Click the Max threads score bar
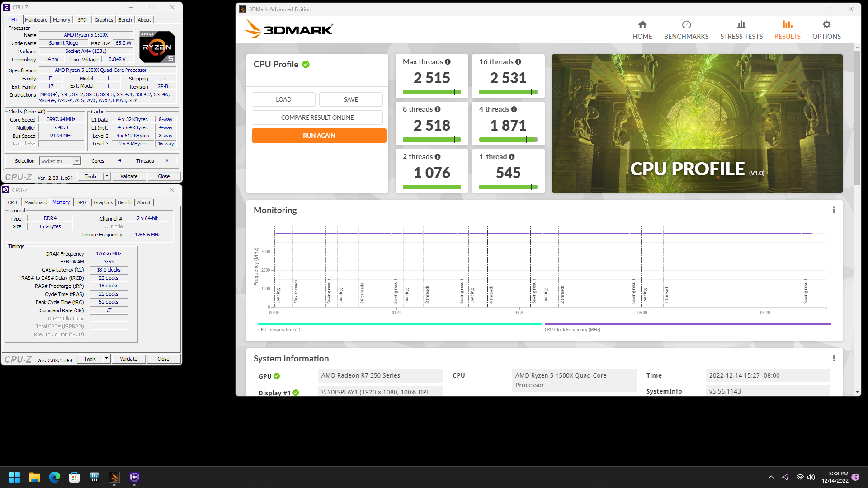 (x=432, y=92)
